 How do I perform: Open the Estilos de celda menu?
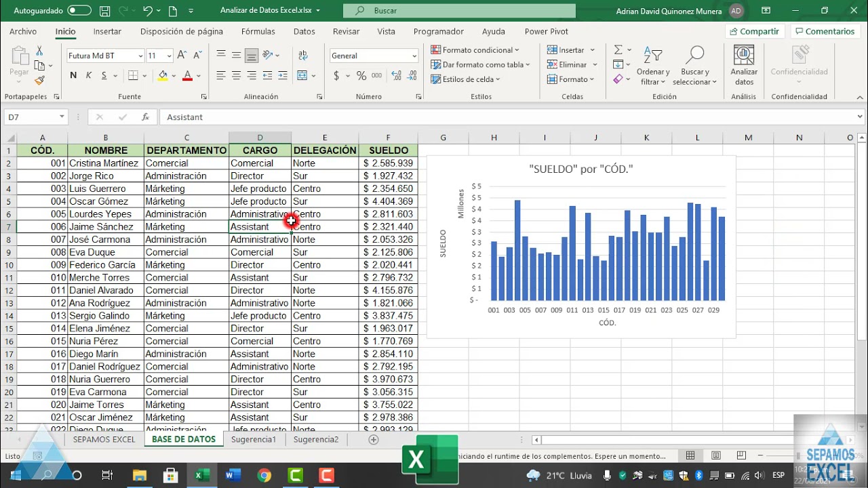(x=465, y=80)
